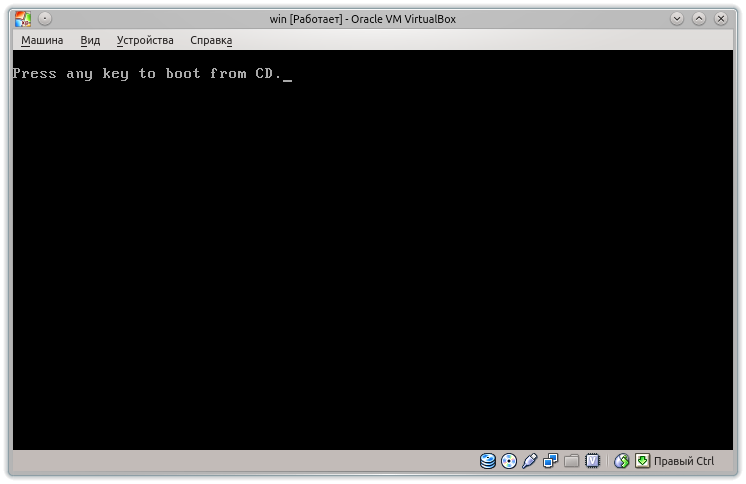Close the VirtualBox window

[x=721, y=19]
